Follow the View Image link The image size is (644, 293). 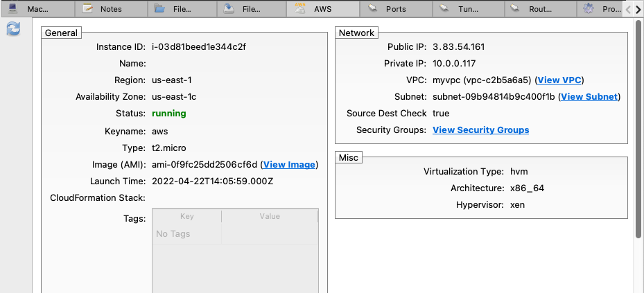tap(289, 165)
